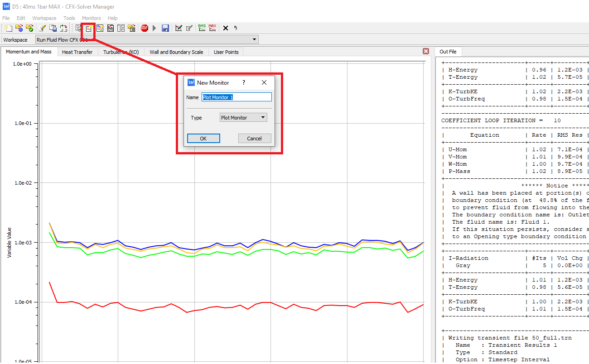Open the Monitors menu
The height and width of the screenshot is (364, 589).
click(92, 18)
